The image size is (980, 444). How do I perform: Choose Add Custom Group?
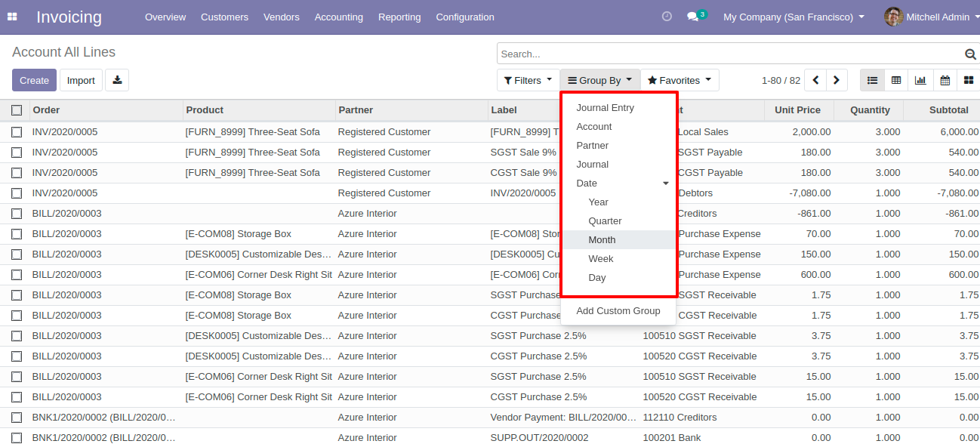point(618,311)
